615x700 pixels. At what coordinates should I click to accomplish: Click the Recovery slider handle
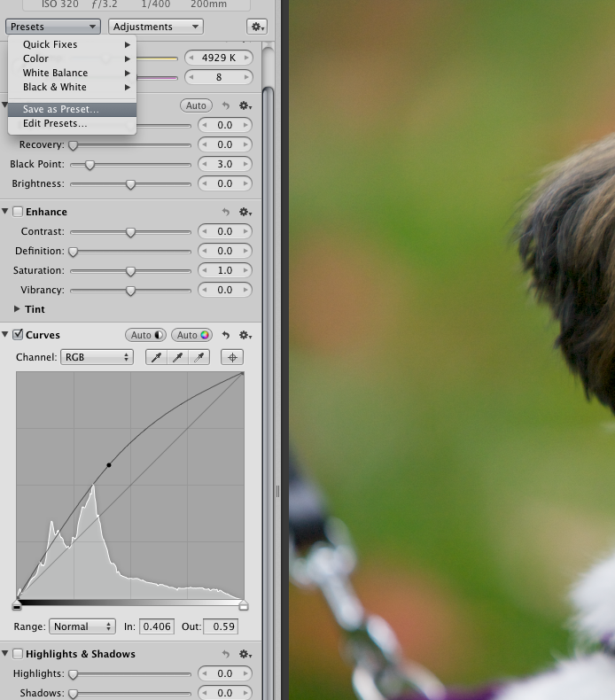[x=73, y=145]
